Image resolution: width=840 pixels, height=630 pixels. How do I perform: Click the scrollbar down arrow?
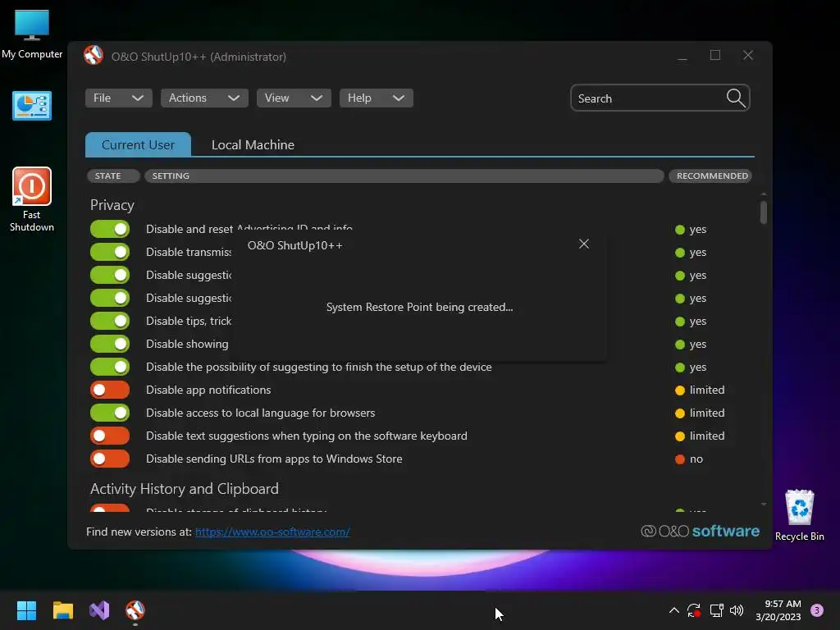(x=764, y=504)
